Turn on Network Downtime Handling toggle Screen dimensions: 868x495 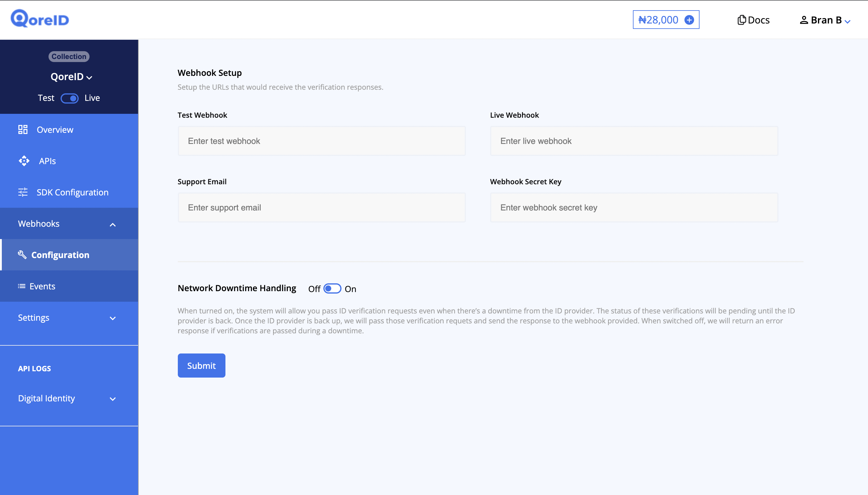coord(332,289)
